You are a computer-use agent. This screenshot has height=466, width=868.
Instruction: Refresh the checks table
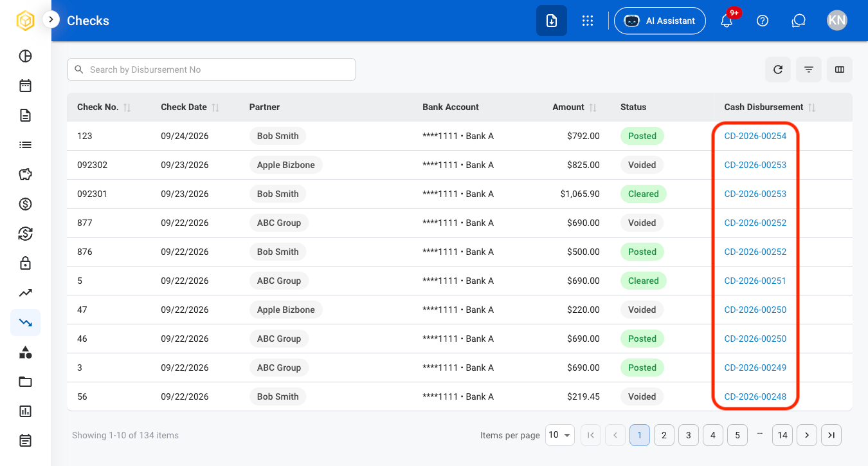(x=778, y=70)
